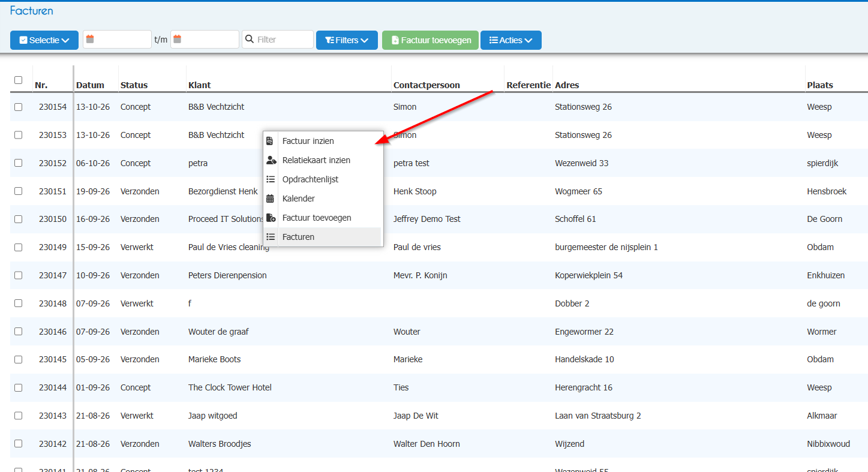The height and width of the screenshot is (472, 868).
Task: Click the address Koperwiekplein 54
Action: tap(589, 275)
